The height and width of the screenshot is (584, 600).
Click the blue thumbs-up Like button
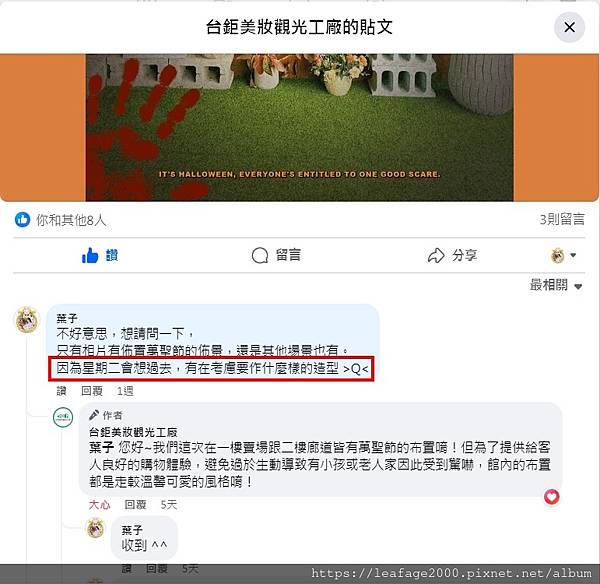tap(100, 255)
